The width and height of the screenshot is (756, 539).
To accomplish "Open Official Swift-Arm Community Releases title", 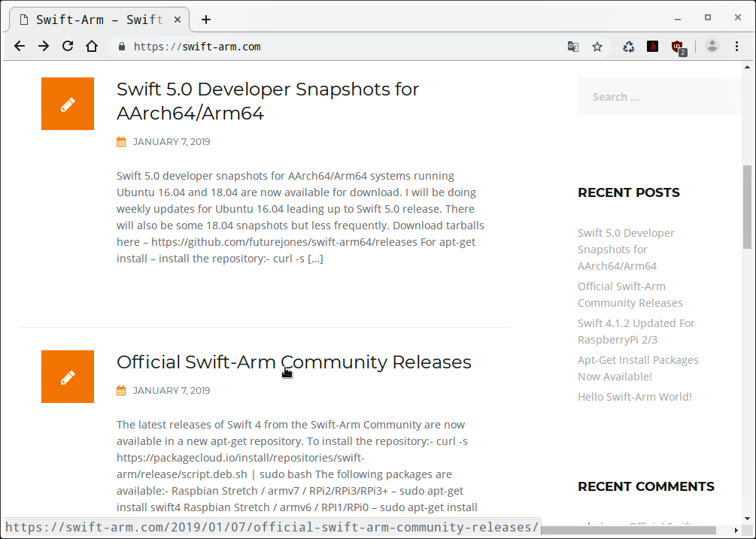I will point(293,362).
